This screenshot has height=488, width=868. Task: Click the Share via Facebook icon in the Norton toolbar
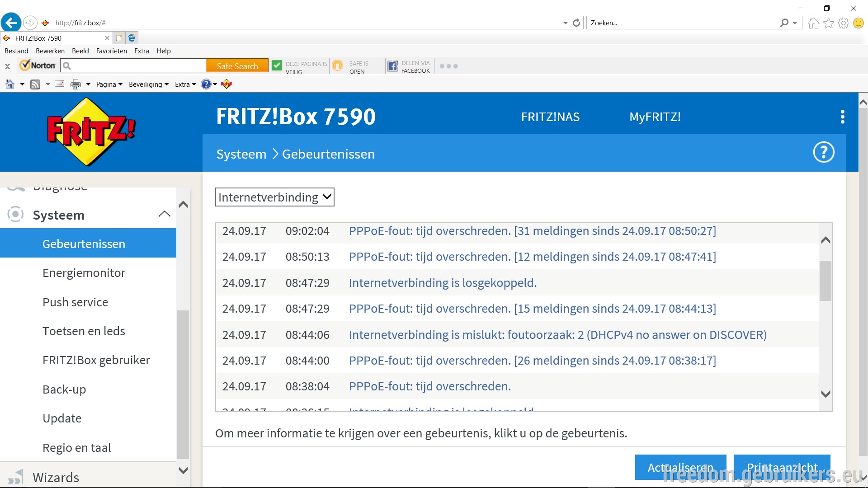[393, 66]
